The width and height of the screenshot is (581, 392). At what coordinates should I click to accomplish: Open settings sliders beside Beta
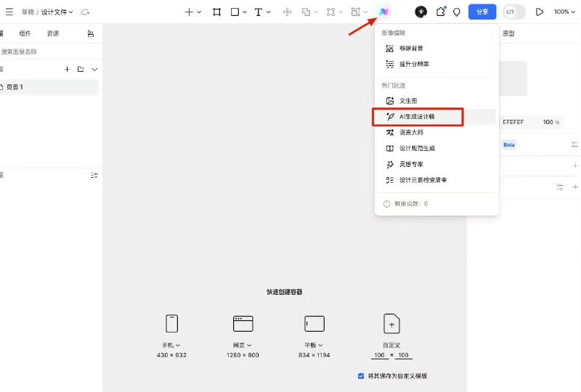coord(574,145)
